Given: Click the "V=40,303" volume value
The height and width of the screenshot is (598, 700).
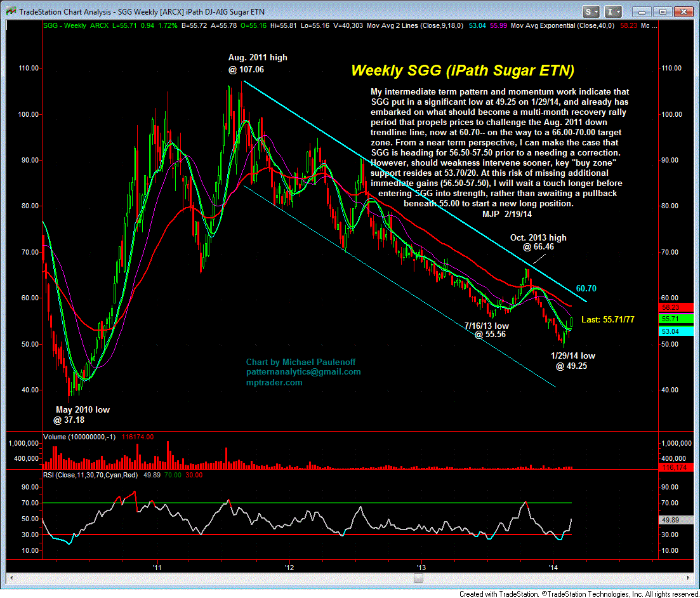Looking at the screenshot, I should coord(348,26).
